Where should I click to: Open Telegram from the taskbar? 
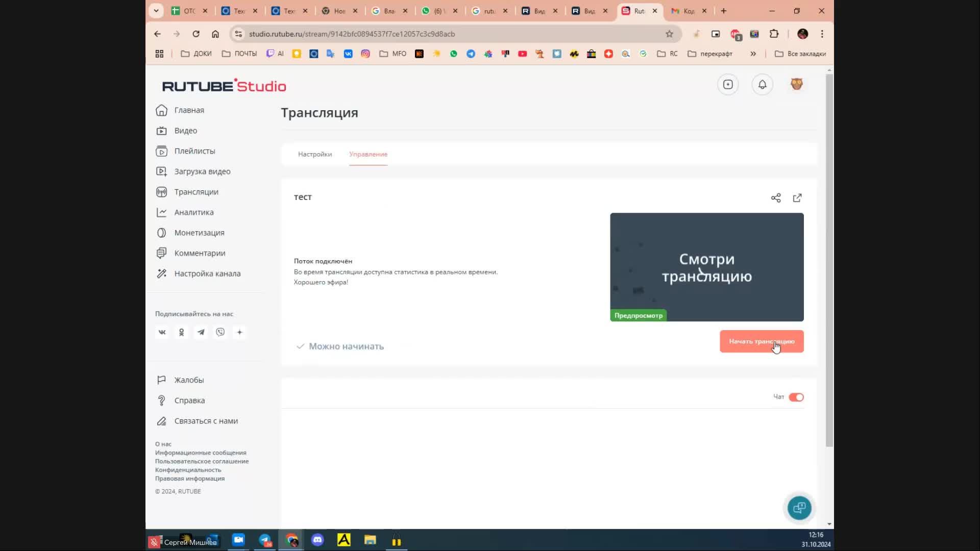[265, 540]
